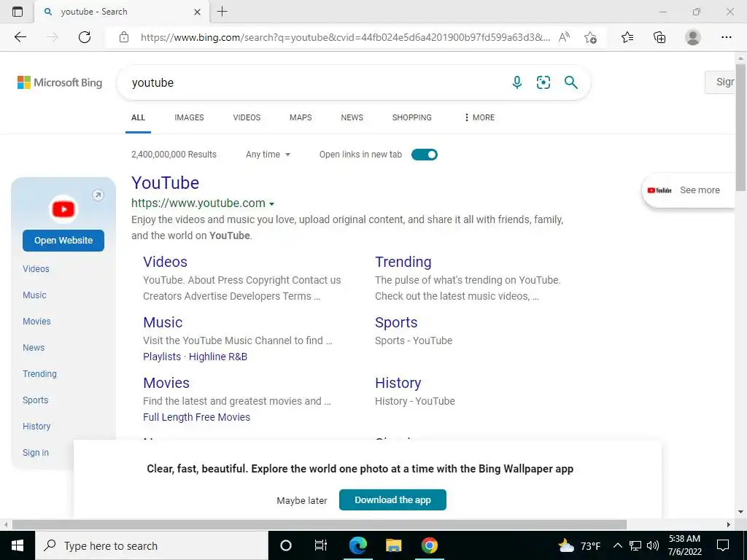The width and height of the screenshot is (747, 560).
Task: Open File Explorer from taskbar
Action: click(393, 545)
